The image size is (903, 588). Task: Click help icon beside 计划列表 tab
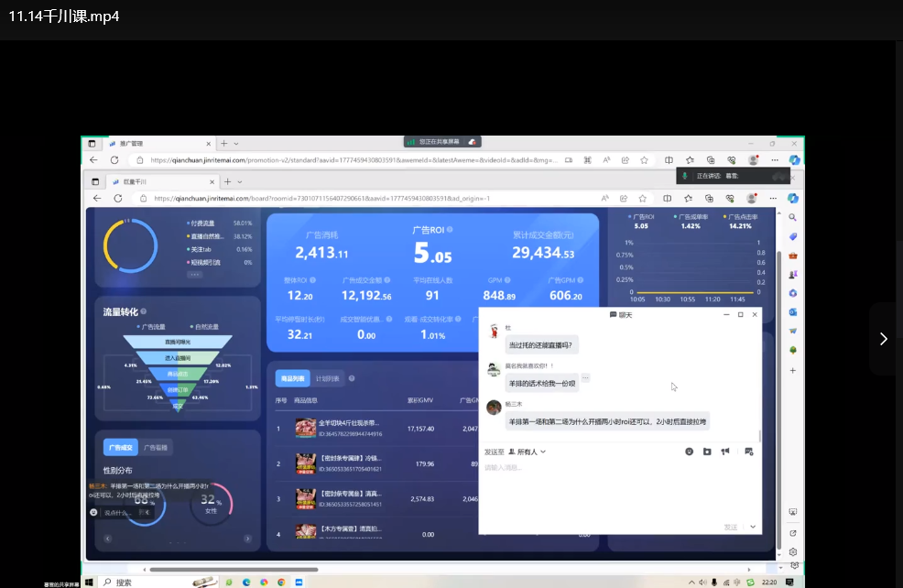[352, 378]
